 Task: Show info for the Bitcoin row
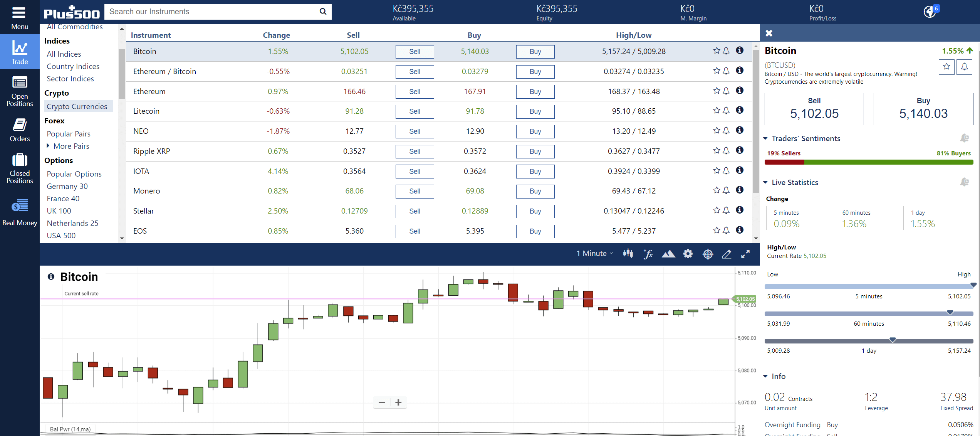click(x=740, y=51)
